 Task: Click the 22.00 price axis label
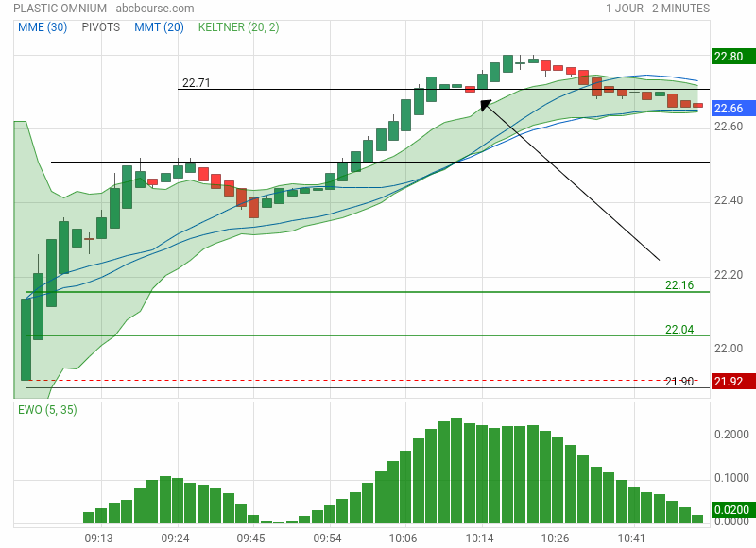(x=729, y=349)
